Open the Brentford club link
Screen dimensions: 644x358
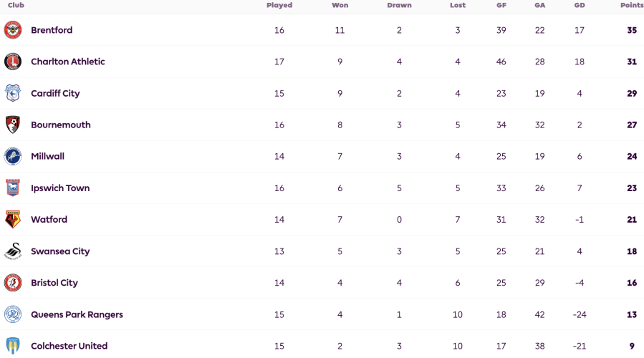point(52,30)
